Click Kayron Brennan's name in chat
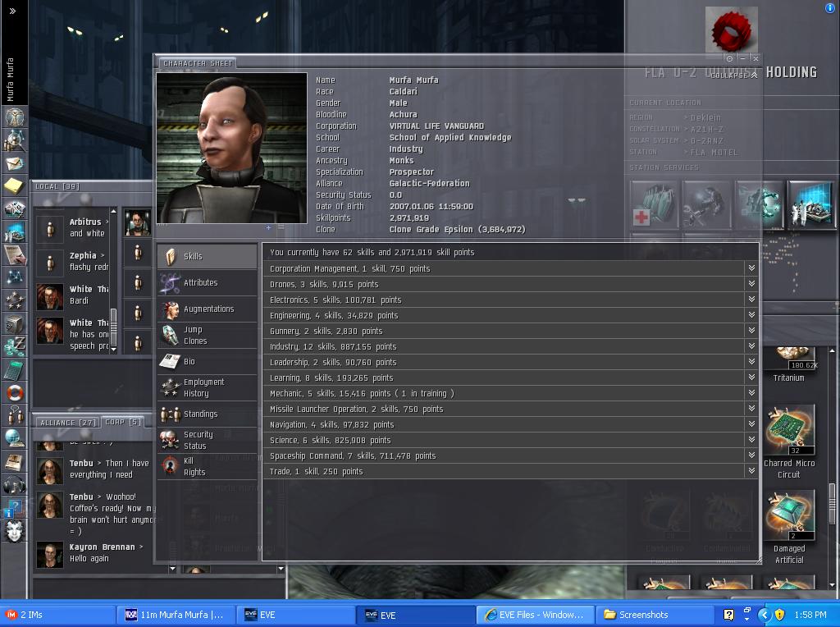This screenshot has height=627, width=840. click(102, 547)
